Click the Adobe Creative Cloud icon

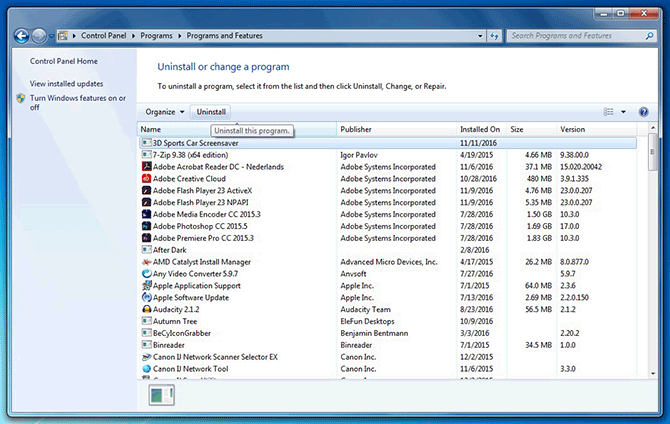[147, 179]
